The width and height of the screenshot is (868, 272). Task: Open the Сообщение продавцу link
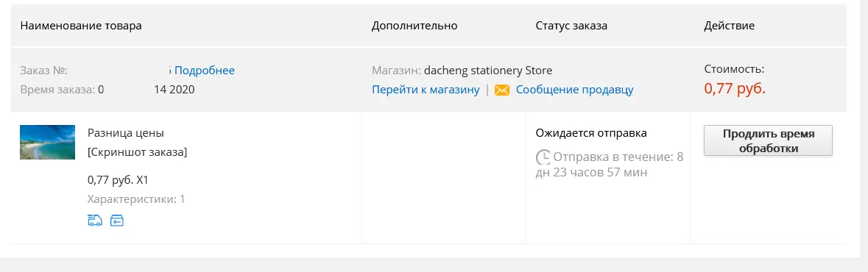click(574, 90)
